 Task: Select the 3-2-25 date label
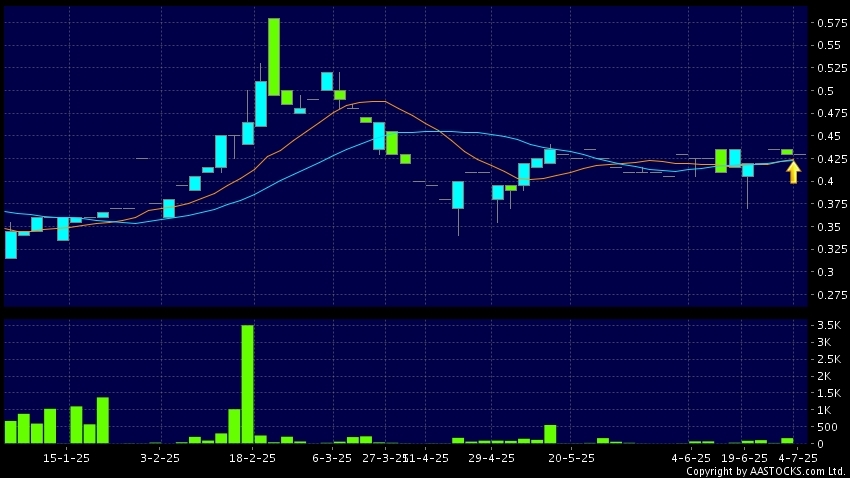(159, 458)
